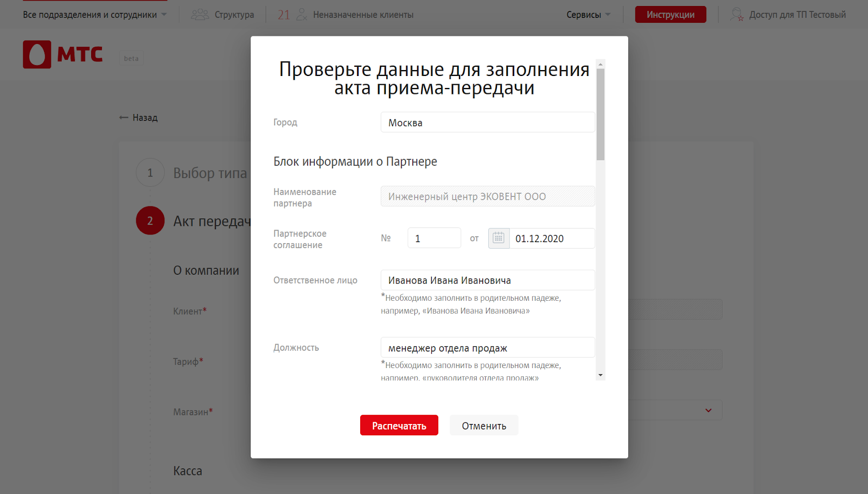Click the Structure people icon

click(x=200, y=15)
